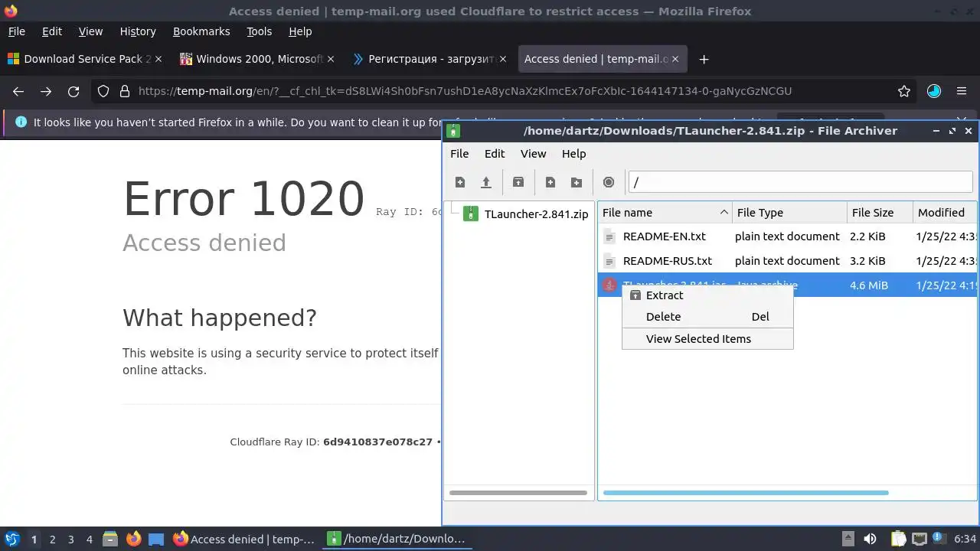Click the network status tray icon
The height and width of the screenshot is (551, 980).
[x=920, y=539]
